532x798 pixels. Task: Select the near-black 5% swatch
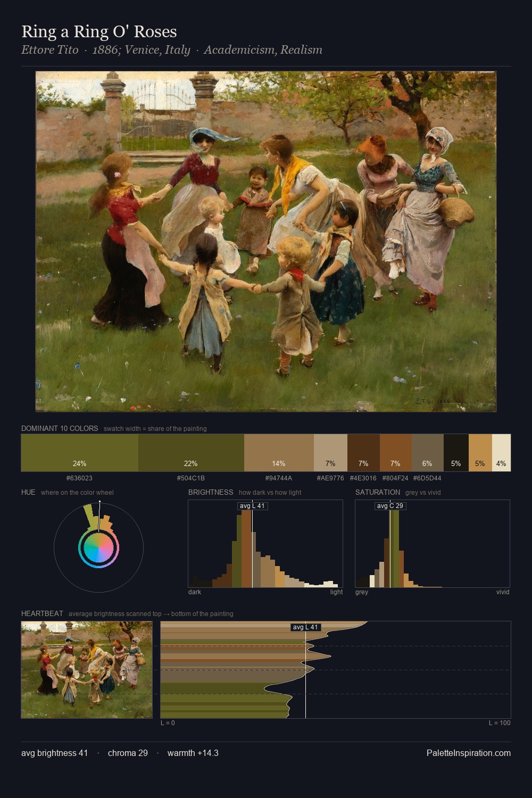coord(456,453)
